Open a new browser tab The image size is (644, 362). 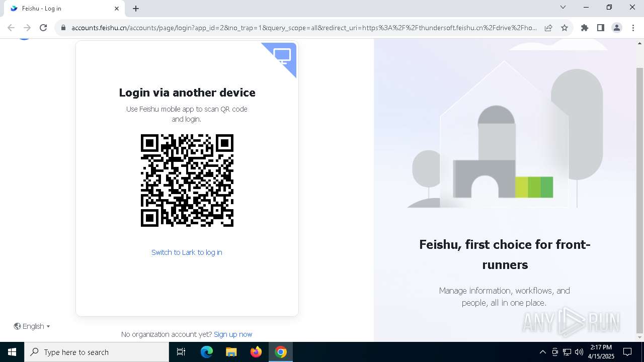click(136, 9)
